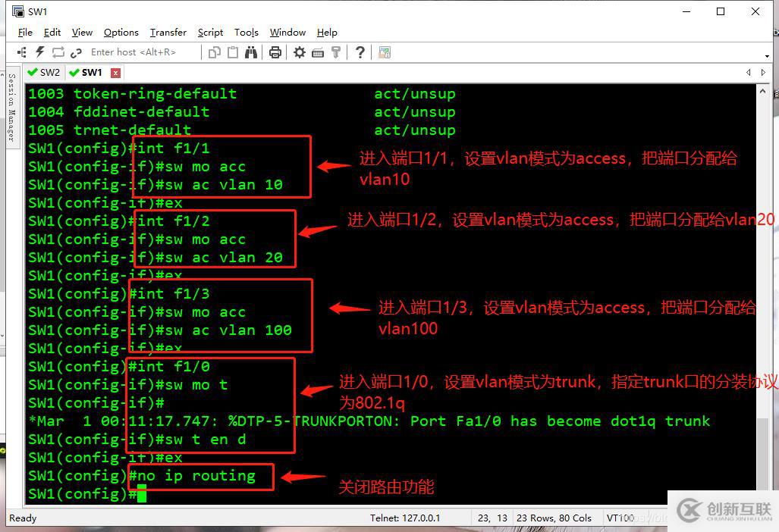Click the '%DTP-5-TRUNKPORTON' log message line
The image size is (779, 532).
[x=369, y=421]
